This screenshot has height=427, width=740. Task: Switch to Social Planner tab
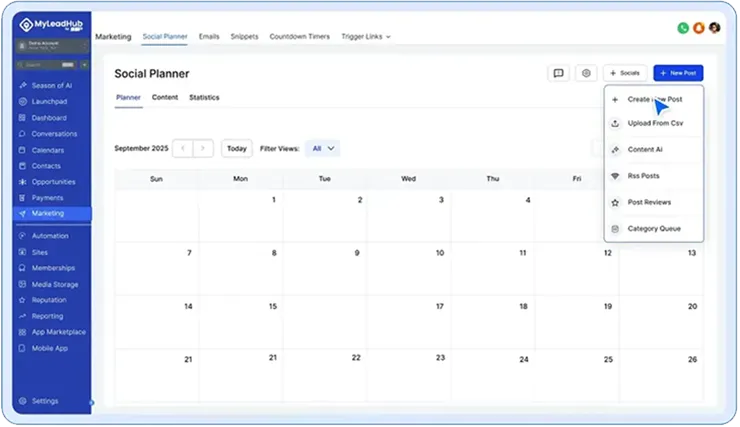point(165,36)
